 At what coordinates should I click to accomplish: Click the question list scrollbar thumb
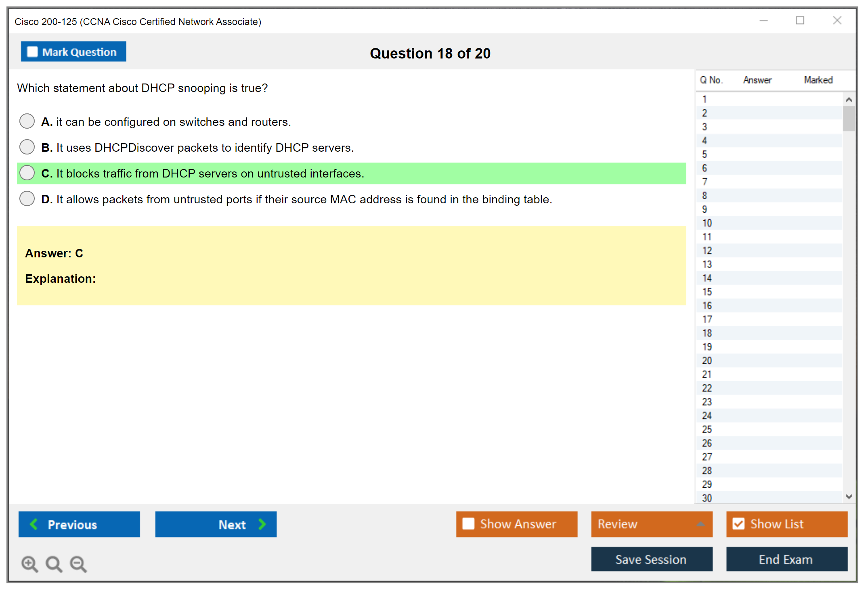[x=849, y=119]
